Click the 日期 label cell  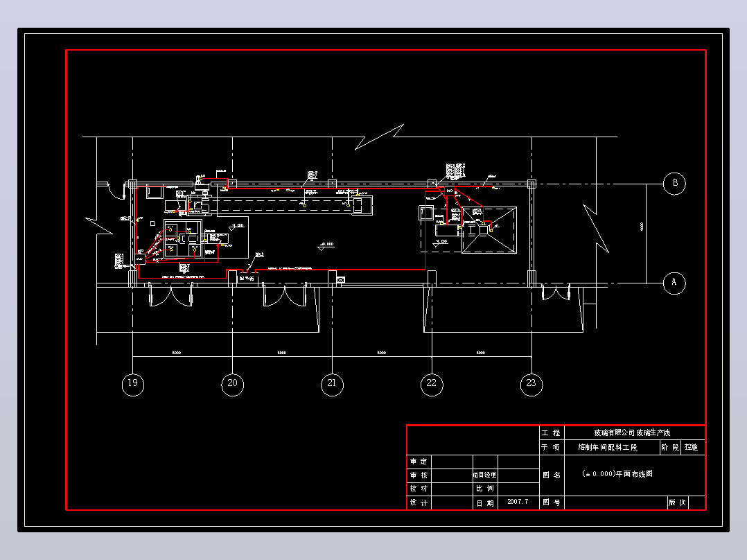pos(485,502)
